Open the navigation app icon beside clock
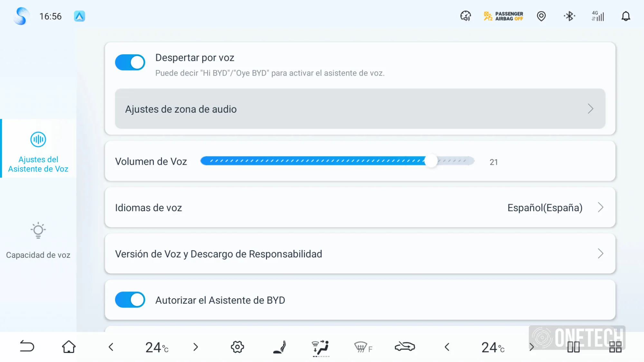Viewport: 644px width, 362px height. pos(80,16)
